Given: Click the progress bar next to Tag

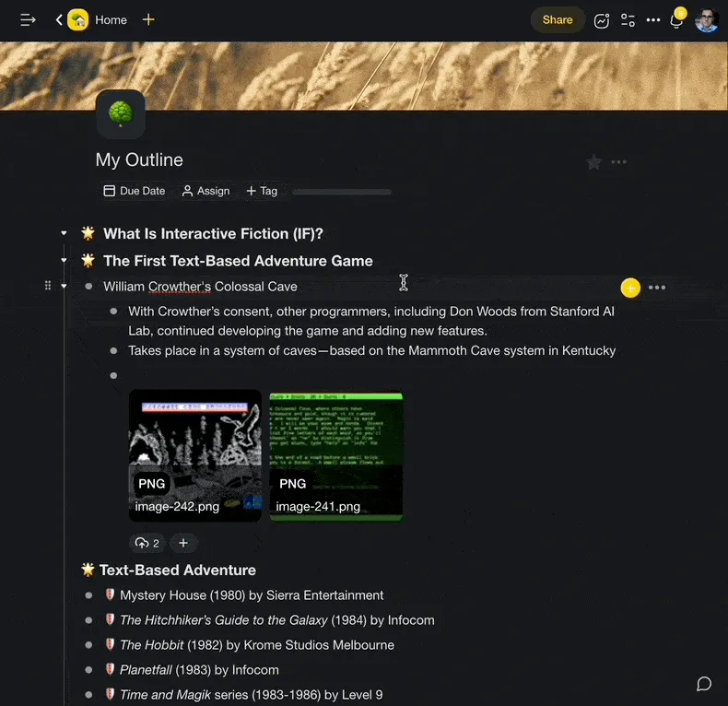Looking at the screenshot, I should coord(342,192).
